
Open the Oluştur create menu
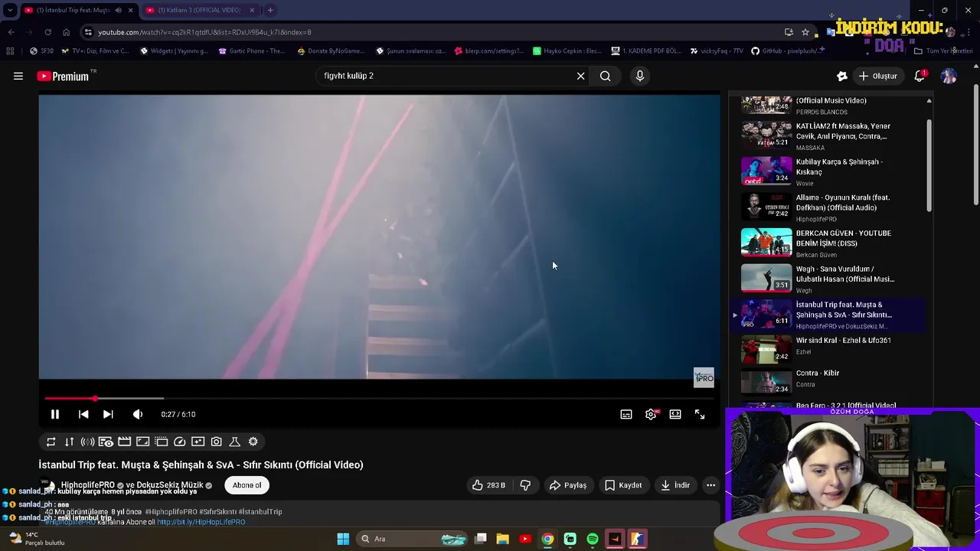pyautogui.click(x=877, y=76)
